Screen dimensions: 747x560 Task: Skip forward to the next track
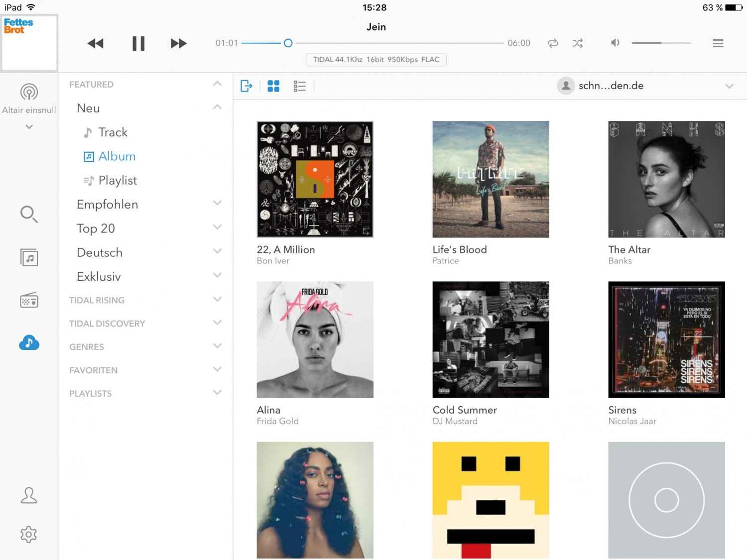(178, 43)
